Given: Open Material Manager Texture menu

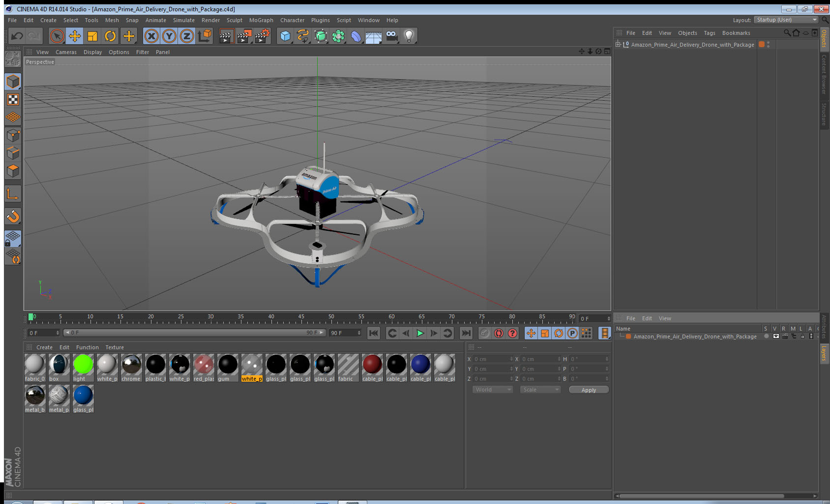Looking at the screenshot, I should [115, 347].
